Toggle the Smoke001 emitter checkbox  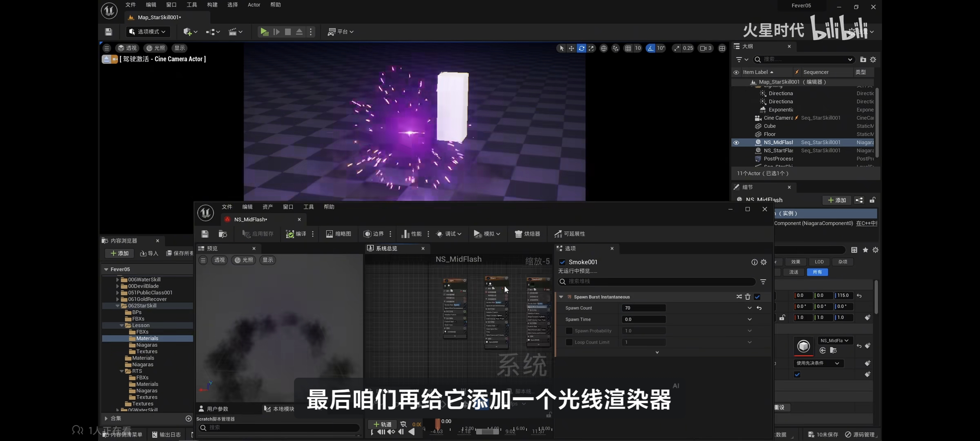click(562, 262)
